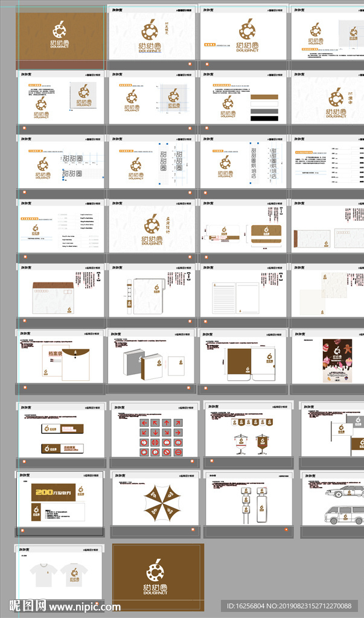
Task: Select the brown back cover with DOUGHNUT logo
Action: coord(158,578)
